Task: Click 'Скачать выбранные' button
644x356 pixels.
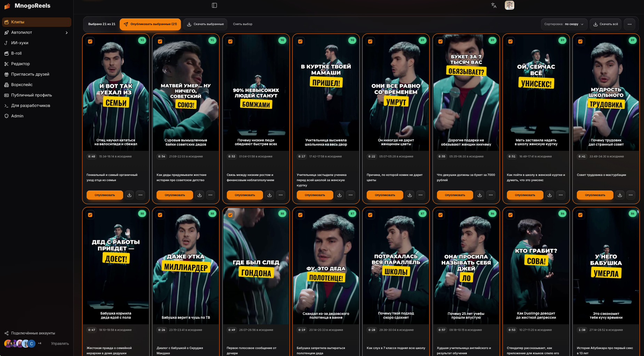Action: [205, 24]
